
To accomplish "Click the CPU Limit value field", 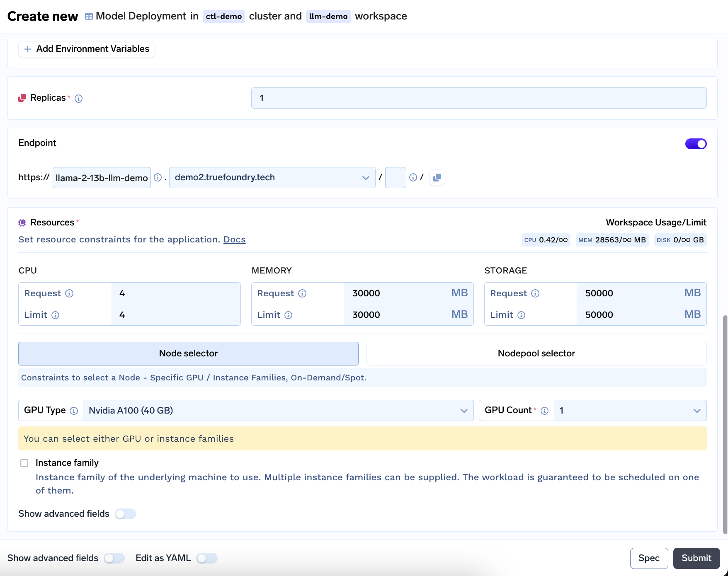I will [x=176, y=315].
